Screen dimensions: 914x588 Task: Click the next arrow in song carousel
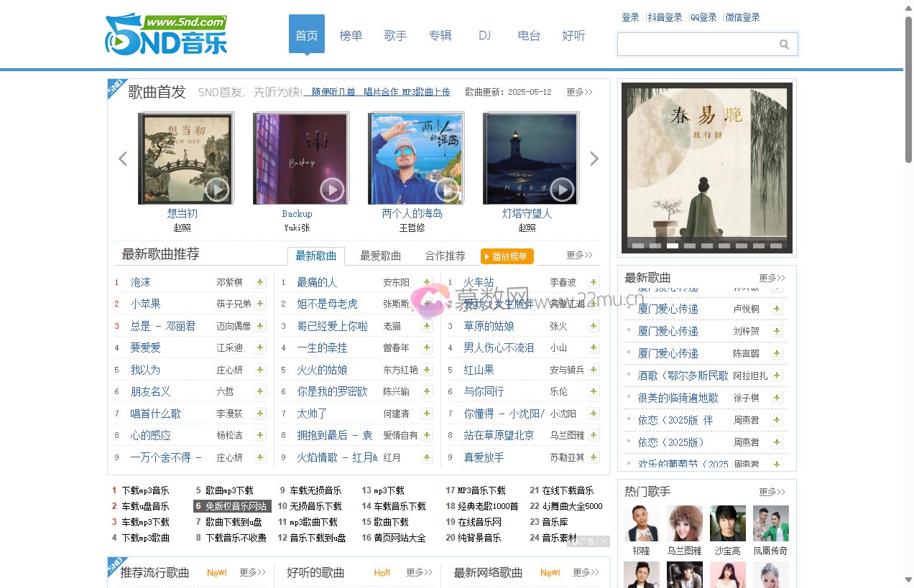(594, 159)
